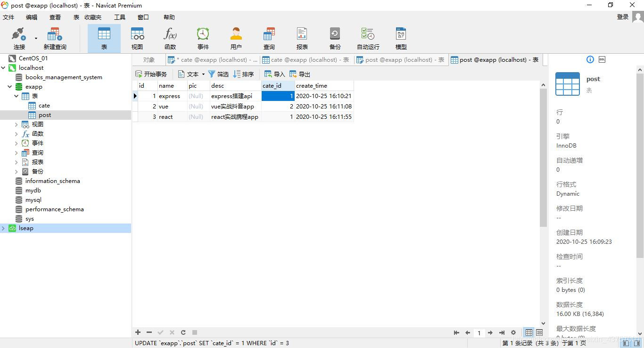Viewport: 644px width, 348px height.
Task: Switch to the modified cate @exapp tab
Action: (x=213, y=60)
